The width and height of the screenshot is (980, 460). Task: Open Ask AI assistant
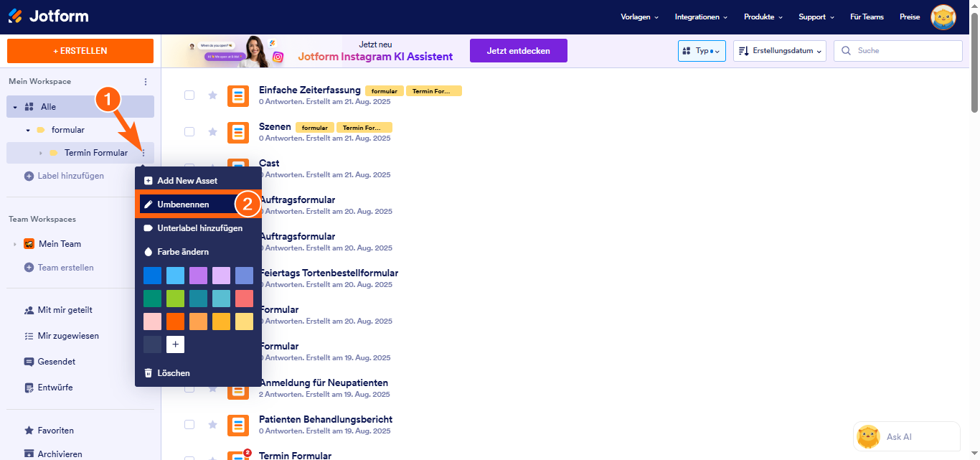click(x=906, y=436)
